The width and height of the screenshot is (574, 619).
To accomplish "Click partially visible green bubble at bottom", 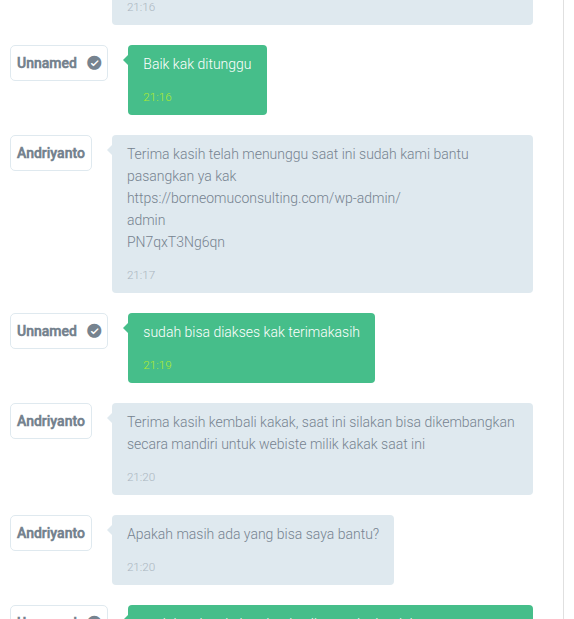I will tap(330, 612).
